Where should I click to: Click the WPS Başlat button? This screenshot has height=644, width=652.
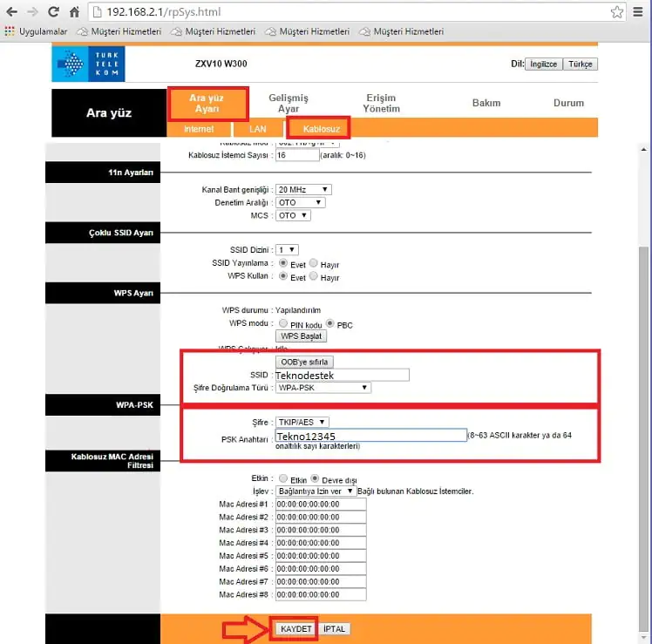click(x=301, y=336)
